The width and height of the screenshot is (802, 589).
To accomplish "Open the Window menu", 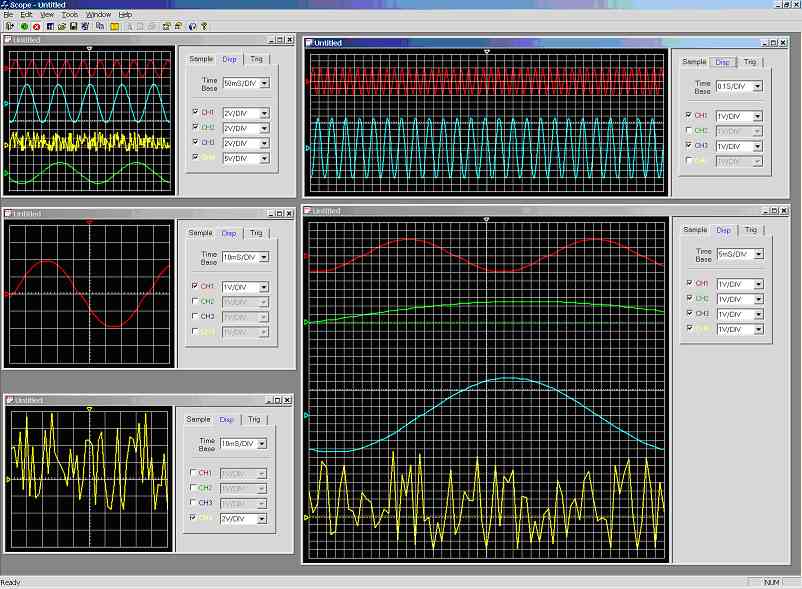I will tap(98, 15).
